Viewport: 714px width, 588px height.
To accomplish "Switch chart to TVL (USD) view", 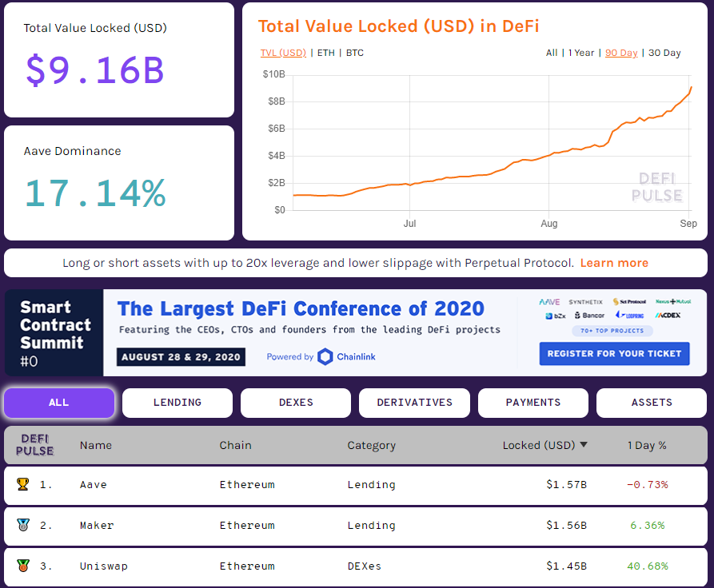I will click(x=283, y=53).
